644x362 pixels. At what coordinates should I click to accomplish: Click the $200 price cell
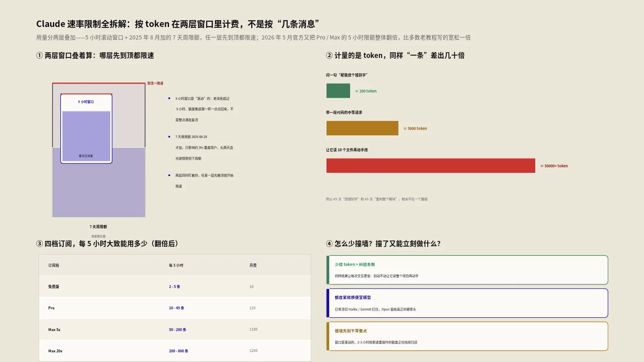pos(254,351)
